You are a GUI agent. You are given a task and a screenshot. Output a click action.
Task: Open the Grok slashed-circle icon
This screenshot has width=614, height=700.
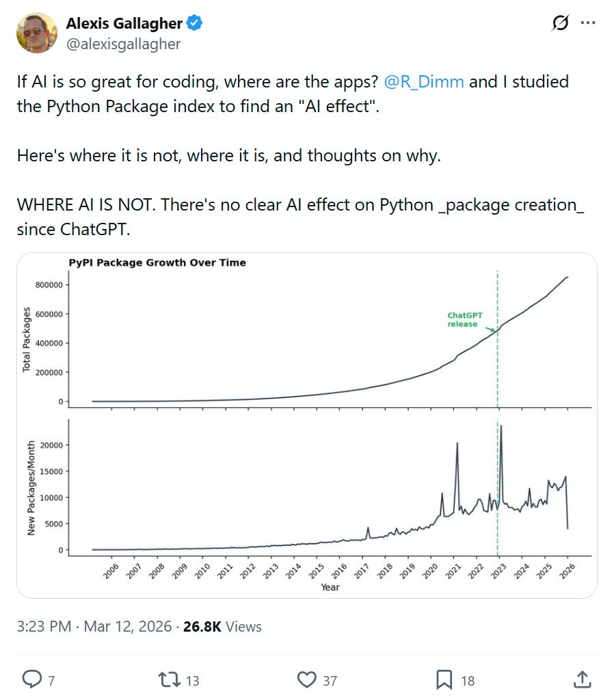click(559, 23)
